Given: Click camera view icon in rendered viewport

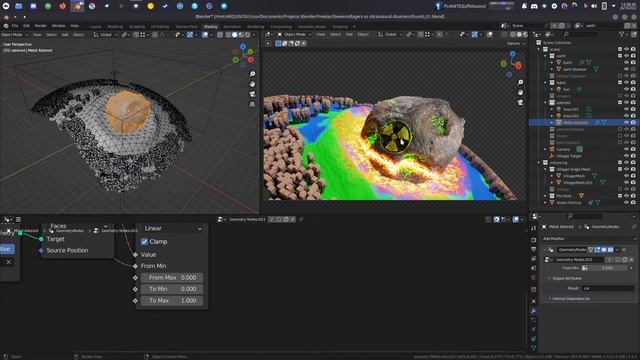Looking at the screenshot, I should tap(520, 102).
